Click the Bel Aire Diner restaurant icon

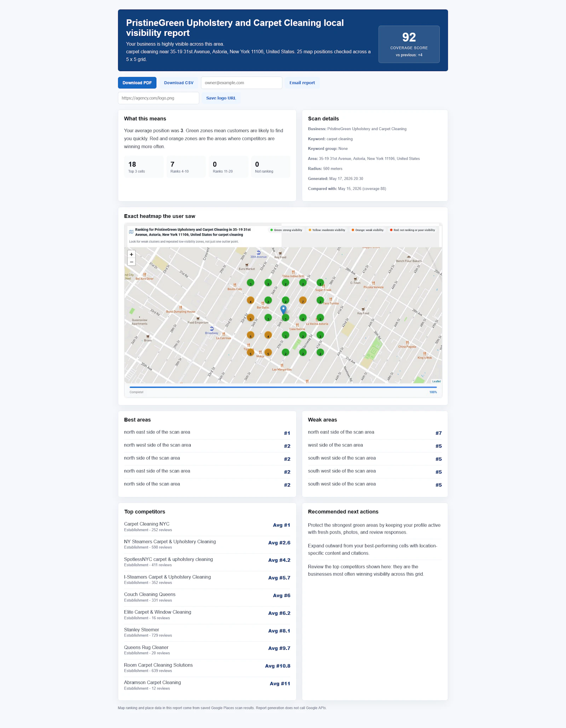tap(145, 275)
